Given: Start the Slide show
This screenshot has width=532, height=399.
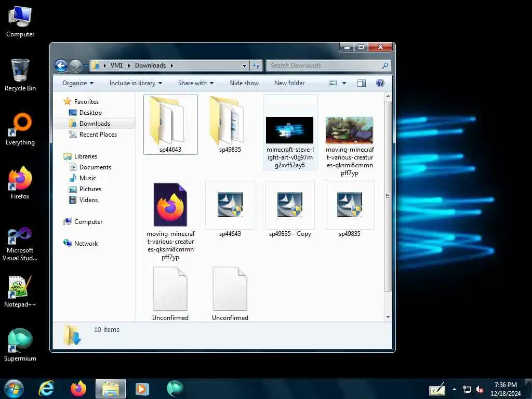Looking at the screenshot, I should click(244, 83).
